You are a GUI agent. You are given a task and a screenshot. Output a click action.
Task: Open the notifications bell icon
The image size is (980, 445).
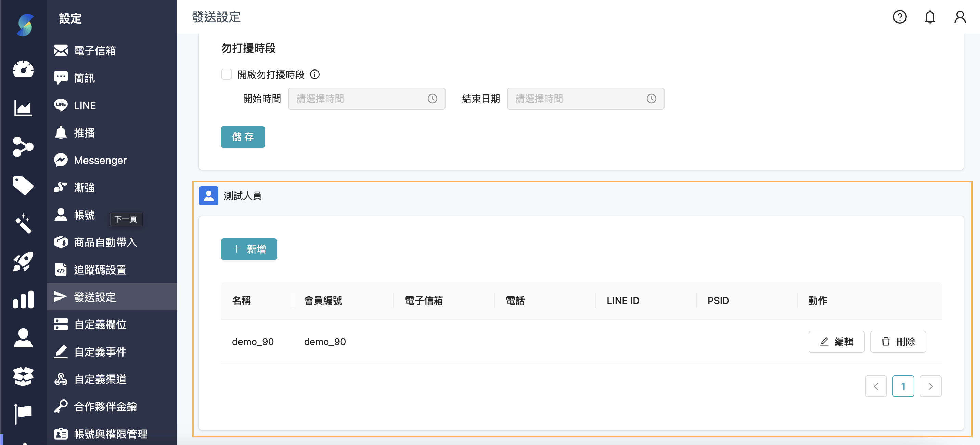pyautogui.click(x=930, y=17)
